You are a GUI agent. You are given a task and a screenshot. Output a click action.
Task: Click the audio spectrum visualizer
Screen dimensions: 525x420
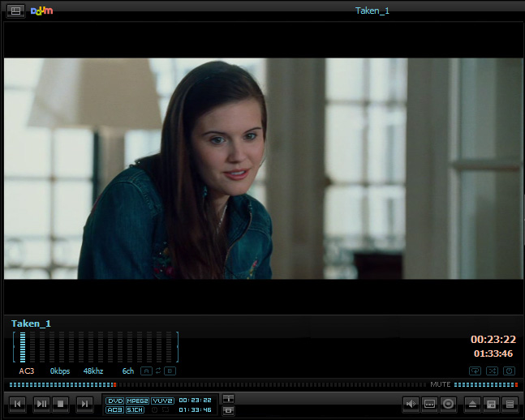tap(96, 347)
